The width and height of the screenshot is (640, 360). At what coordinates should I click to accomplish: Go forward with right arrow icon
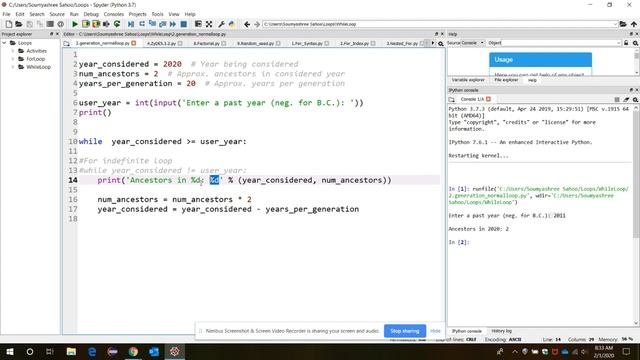click(257, 24)
